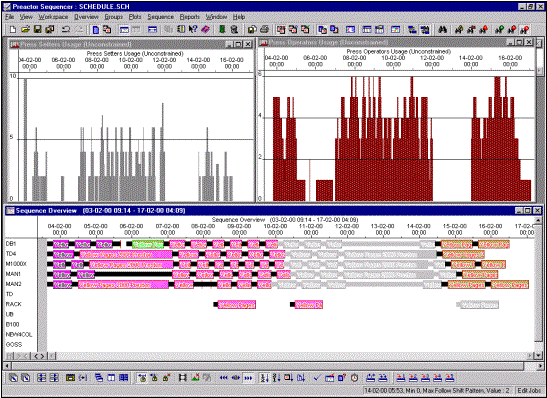This screenshot has width=547, height=398.
Task: Open the Plots menu dropdown
Action: point(135,17)
